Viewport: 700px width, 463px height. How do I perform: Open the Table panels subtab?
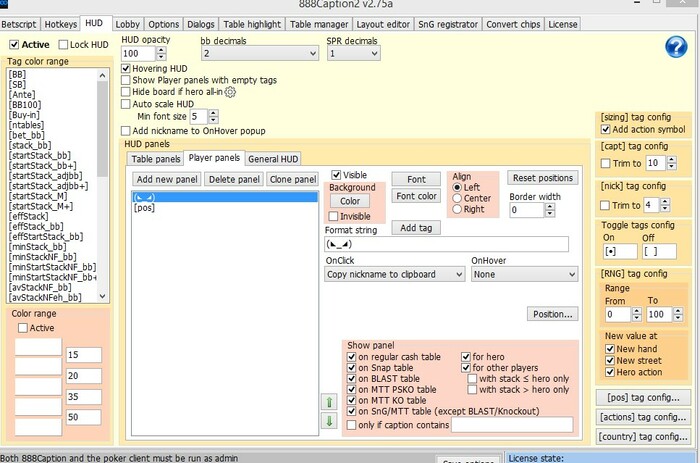[156, 159]
